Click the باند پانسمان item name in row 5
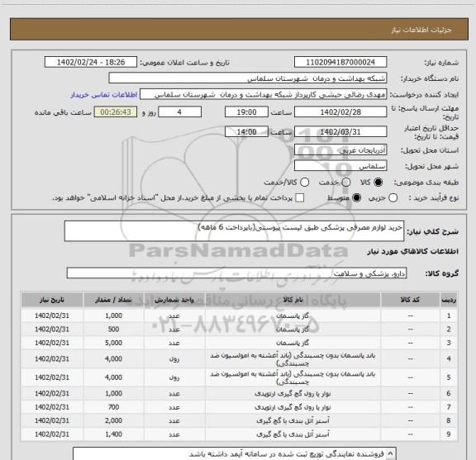This screenshot has width=476, height=460. 293,377
